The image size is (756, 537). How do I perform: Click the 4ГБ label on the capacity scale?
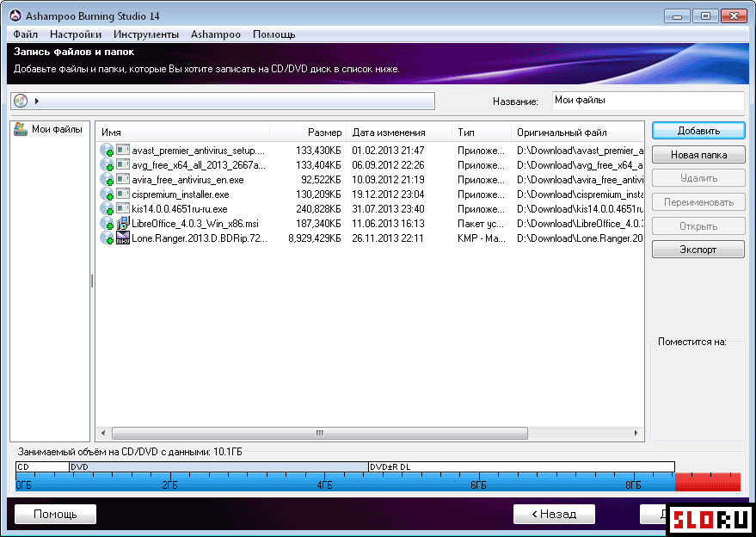click(325, 485)
